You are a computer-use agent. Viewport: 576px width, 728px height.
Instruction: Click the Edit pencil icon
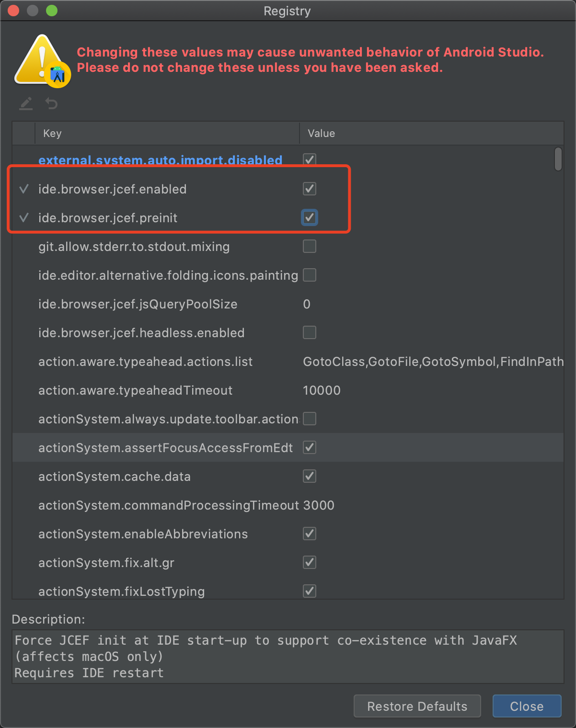tap(26, 103)
